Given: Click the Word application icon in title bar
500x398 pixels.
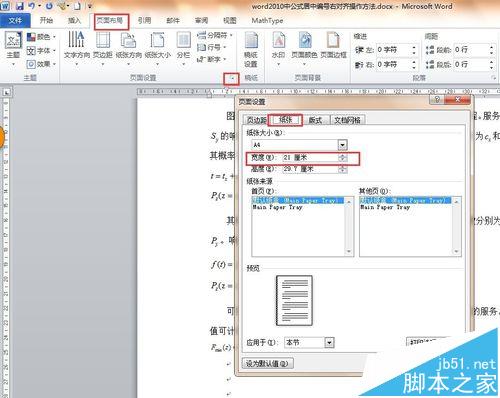Looking at the screenshot, I should pos(5,6).
